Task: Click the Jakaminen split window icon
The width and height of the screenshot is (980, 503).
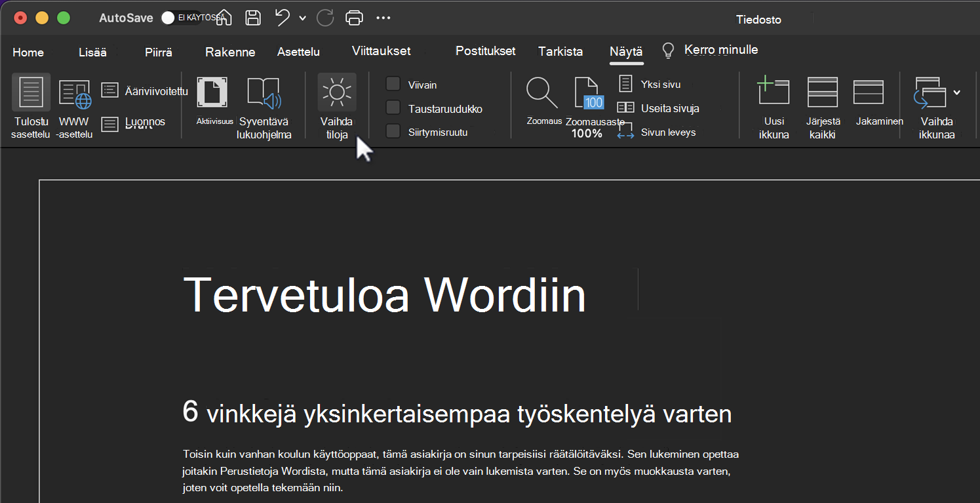Action: click(869, 92)
